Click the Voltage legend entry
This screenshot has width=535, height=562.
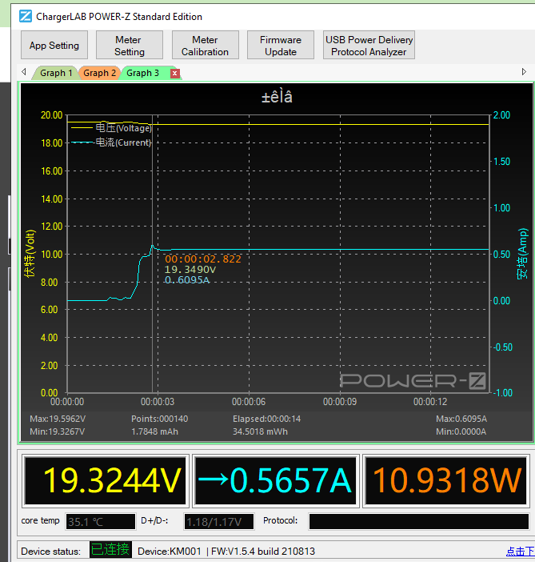coord(111,128)
